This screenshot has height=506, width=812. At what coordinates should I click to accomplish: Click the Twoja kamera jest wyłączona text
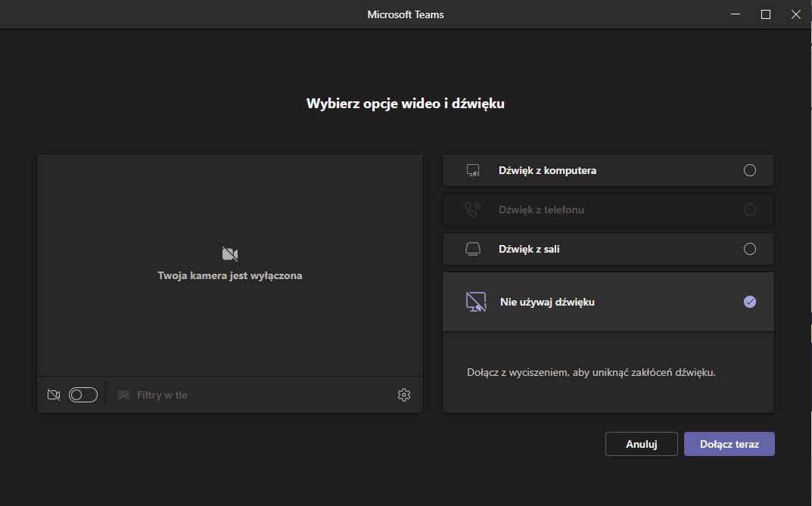230,276
